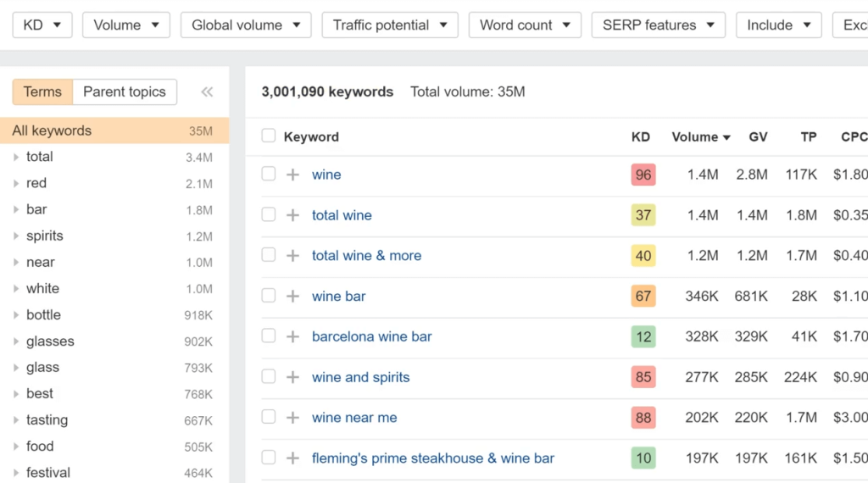This screenshot has width=868, height=483.
Task: Click plus icon next to 'wine and spirits'
Action: (292, 377)
